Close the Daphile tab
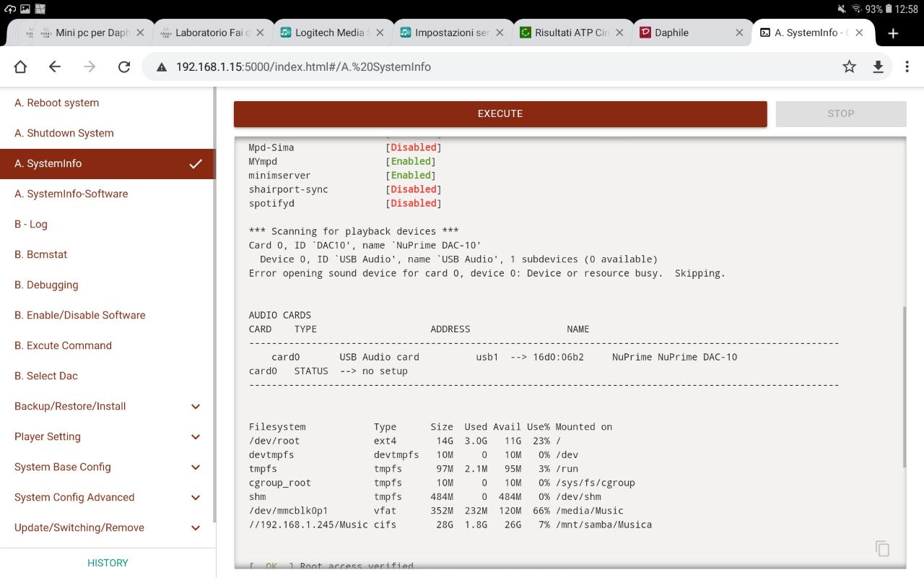 coord(739,33)
